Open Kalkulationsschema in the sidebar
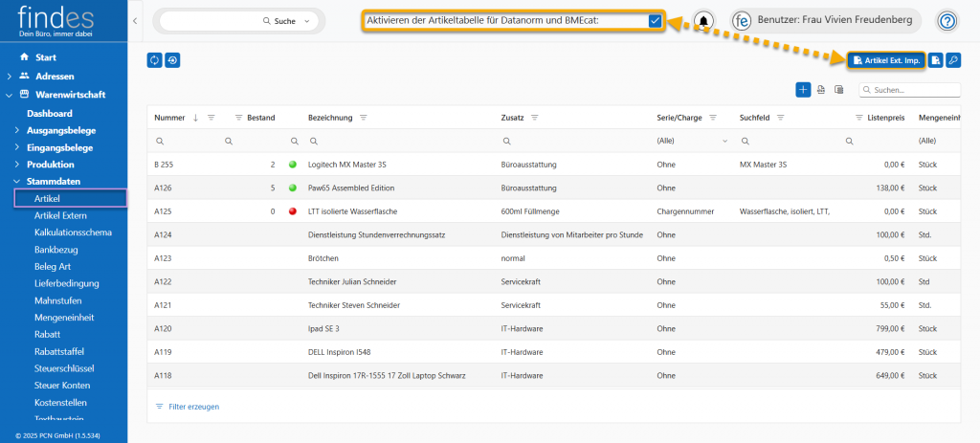The width and height of the screenshot is (980, 443). (73, 233)
